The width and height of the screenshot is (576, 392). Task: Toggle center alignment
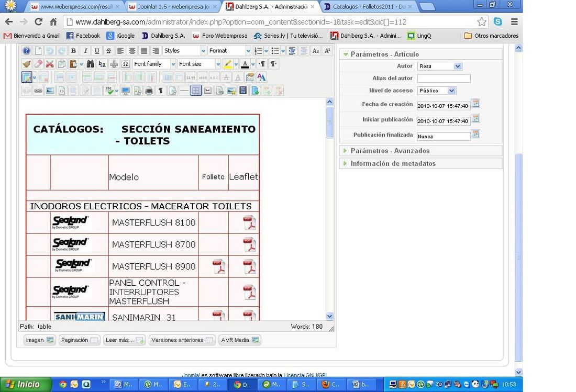click(132, 51)
